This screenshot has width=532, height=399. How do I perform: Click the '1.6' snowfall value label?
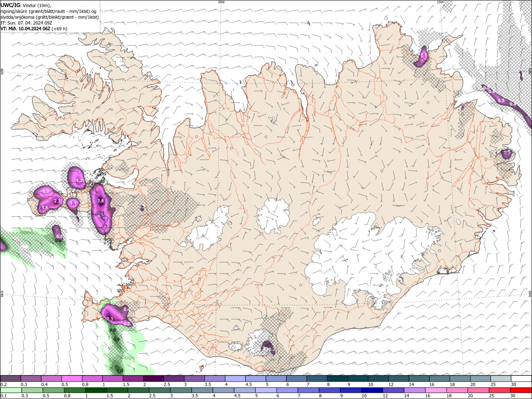pos(45,207)
